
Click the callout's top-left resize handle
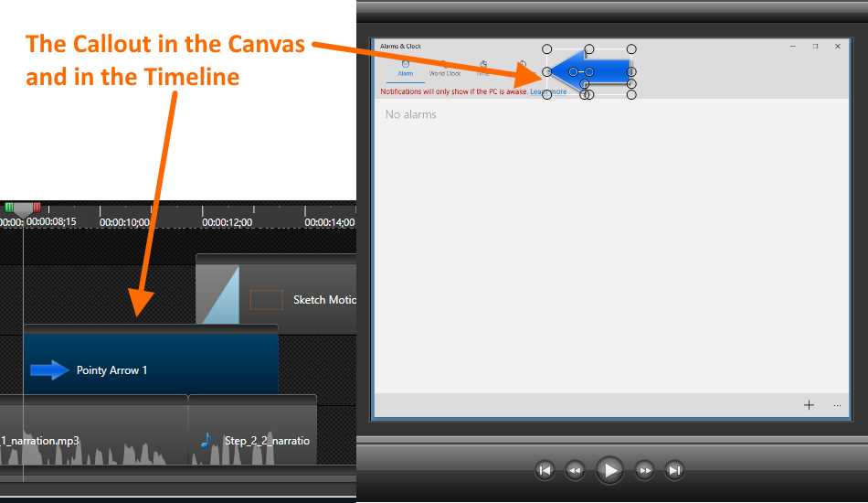pos(547,49)
